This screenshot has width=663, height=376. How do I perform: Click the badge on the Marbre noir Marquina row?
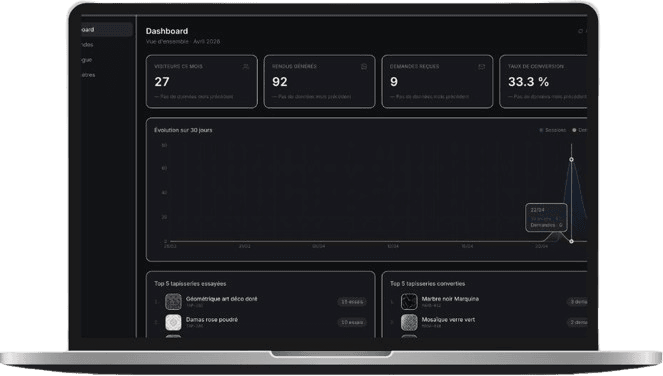pos(577,302)
